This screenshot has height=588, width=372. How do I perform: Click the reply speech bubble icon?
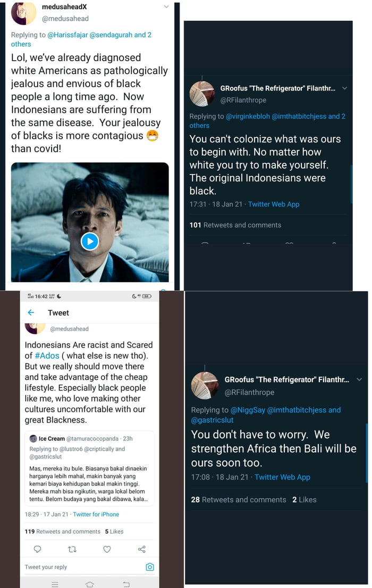click(37, 549)
